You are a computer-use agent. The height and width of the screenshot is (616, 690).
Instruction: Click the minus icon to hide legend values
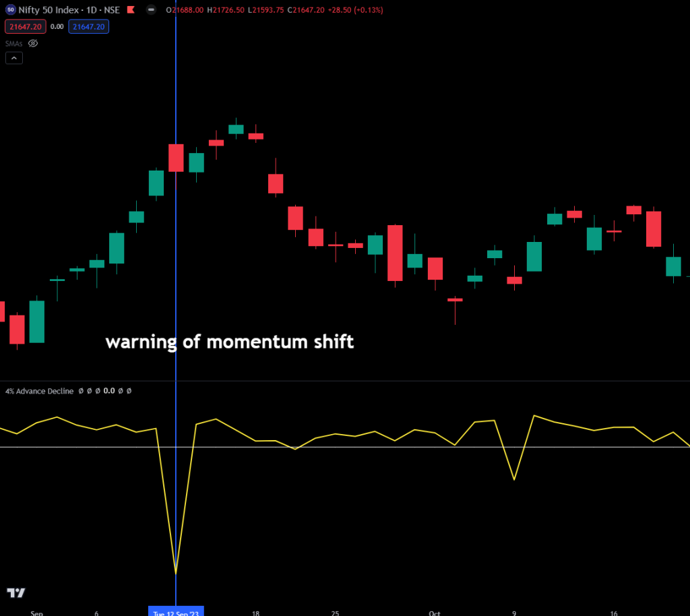click(151, 9)
